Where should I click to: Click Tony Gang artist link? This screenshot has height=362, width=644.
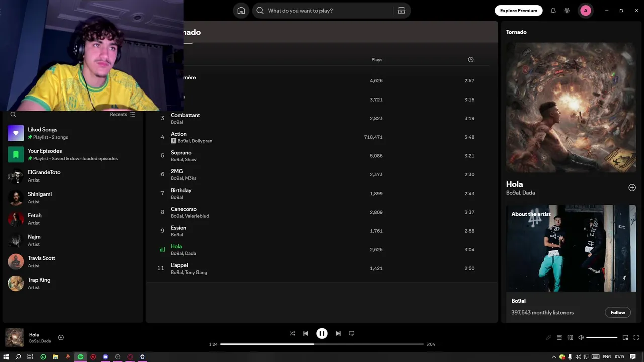pos(196,273)
